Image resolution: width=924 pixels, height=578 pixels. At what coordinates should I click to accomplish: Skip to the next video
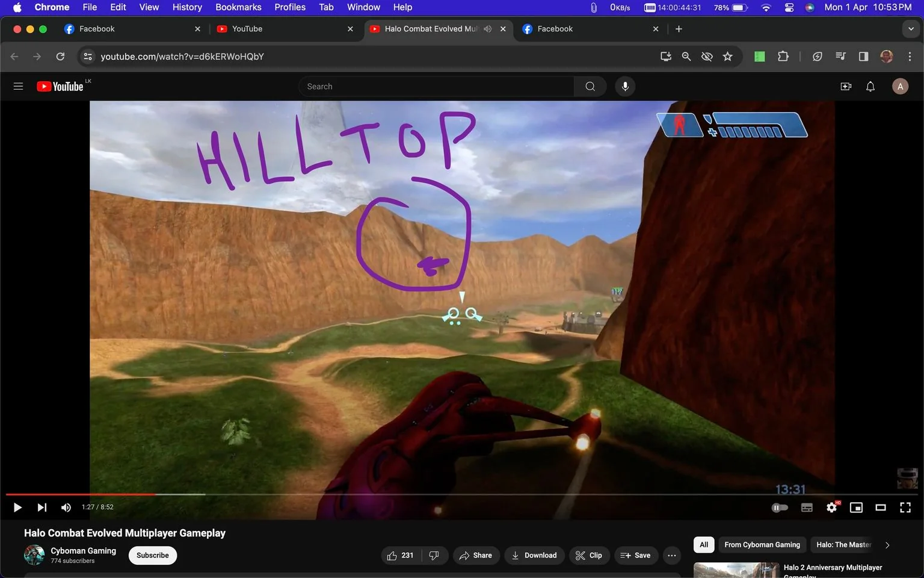[x=42, y=508]
